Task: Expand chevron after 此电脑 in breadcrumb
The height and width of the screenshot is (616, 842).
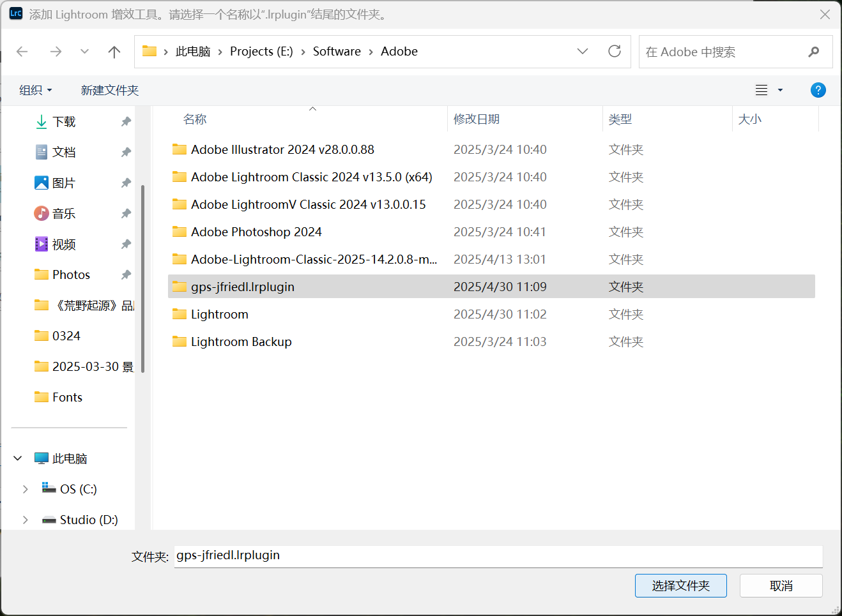Action: tap(220, 52)
